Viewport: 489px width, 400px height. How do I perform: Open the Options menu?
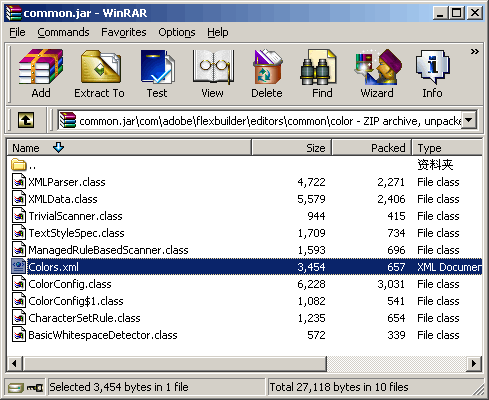tap(177, 32)
